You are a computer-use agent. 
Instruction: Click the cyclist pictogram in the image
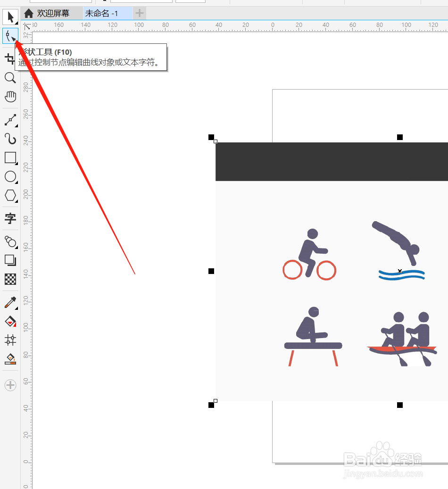pos(309,255)
